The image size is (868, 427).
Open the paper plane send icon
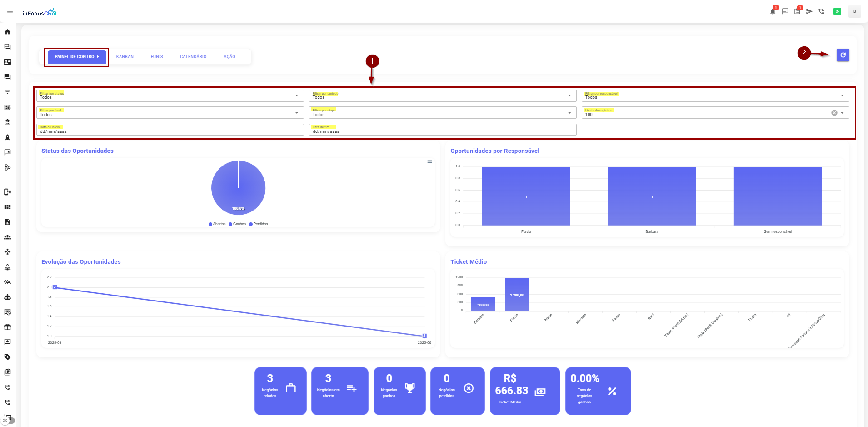tap(809, 11)
